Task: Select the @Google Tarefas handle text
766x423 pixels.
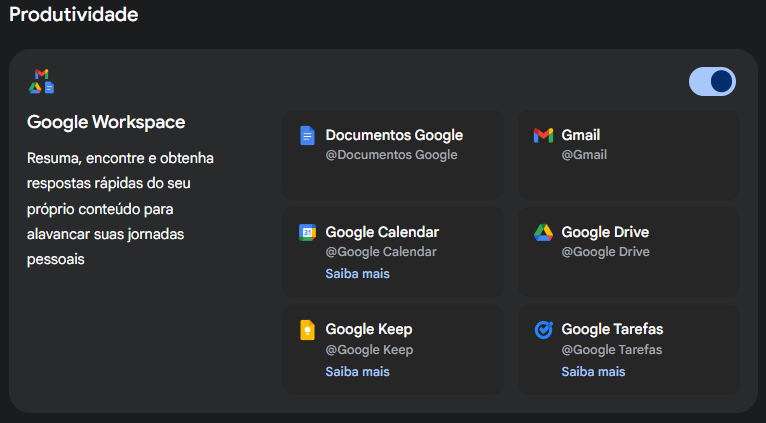Action: 611,350
